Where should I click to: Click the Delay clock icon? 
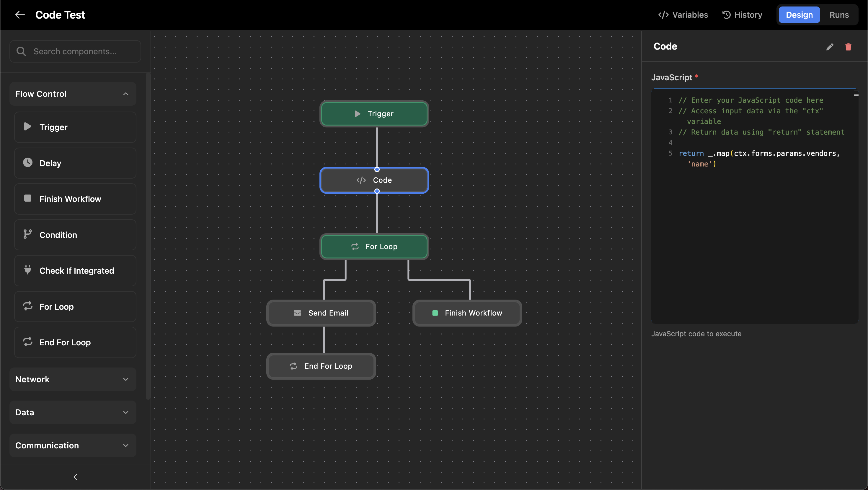click(x=28, y=162)
